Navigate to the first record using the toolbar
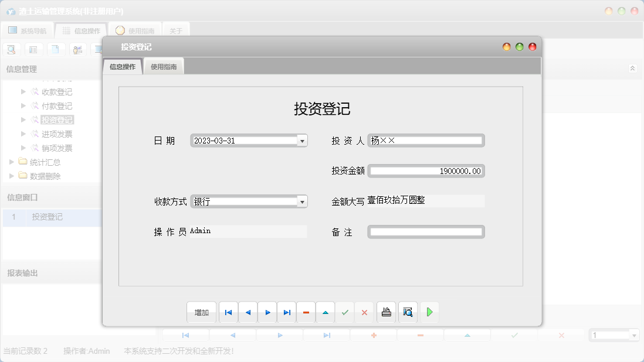644x362 pixels. (x=228, y=312)
